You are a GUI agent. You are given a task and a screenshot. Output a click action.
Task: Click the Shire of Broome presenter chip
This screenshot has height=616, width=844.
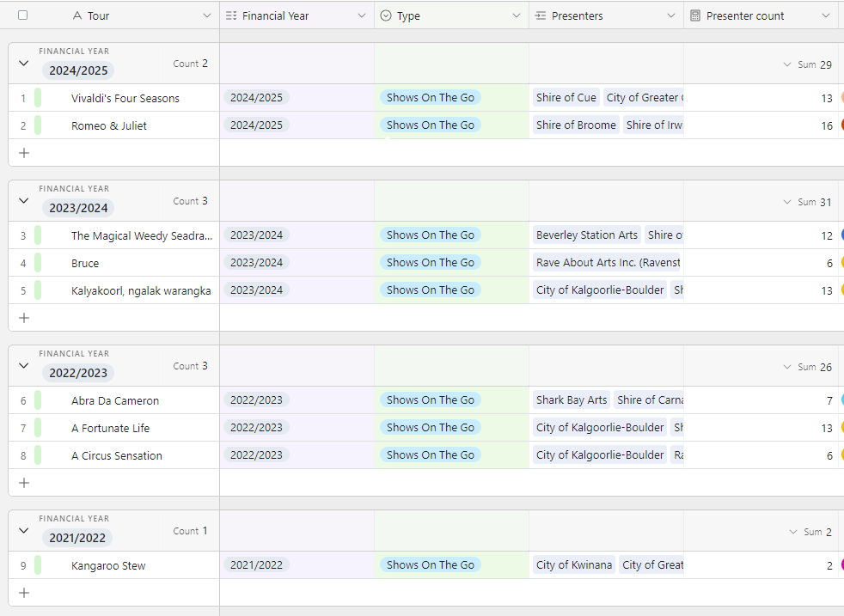pyautogui.click(x=576, y=125)
